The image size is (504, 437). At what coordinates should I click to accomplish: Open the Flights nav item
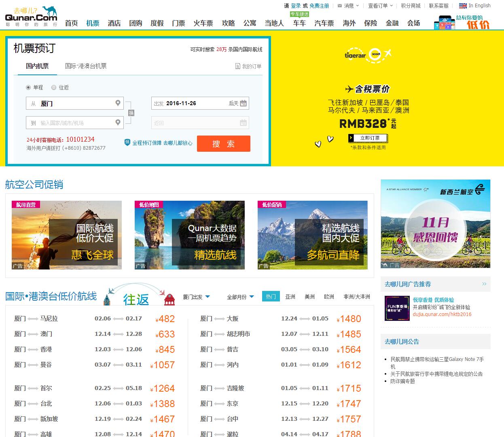(x=93, y=23)
